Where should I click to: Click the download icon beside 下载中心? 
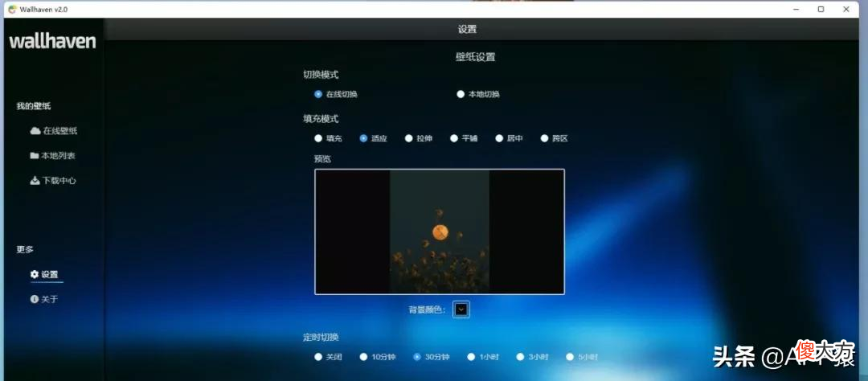35,181
